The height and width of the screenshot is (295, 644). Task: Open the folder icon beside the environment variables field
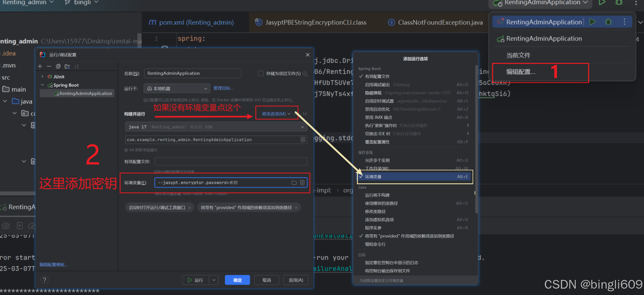click(x=294, y=182)
